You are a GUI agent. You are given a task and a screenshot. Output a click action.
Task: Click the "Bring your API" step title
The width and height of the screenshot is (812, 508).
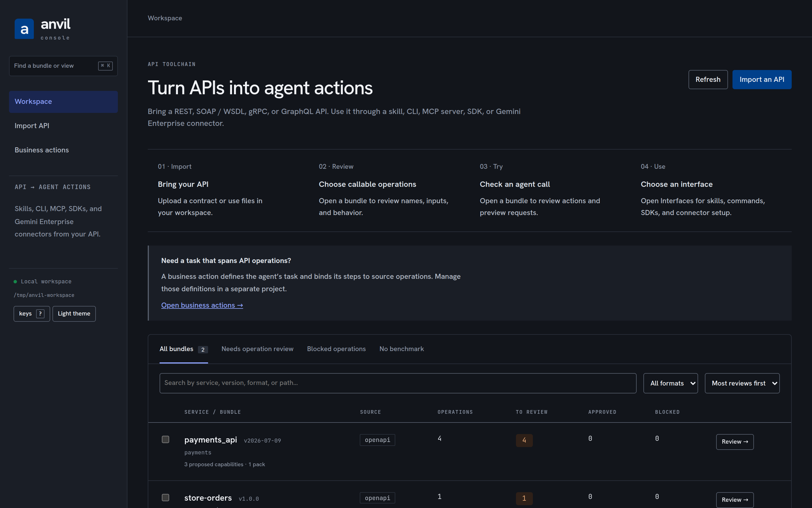(x=183, y=185)
